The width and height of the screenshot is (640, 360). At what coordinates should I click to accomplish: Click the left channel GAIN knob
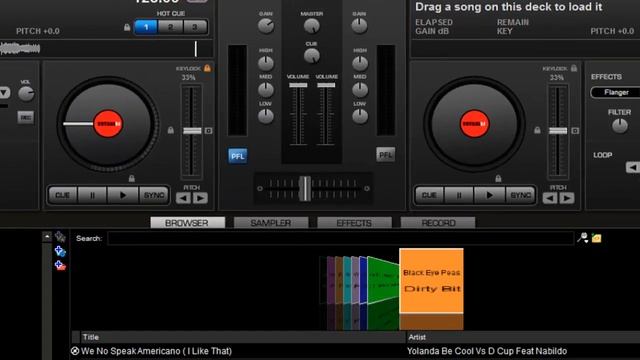[266, 26]
